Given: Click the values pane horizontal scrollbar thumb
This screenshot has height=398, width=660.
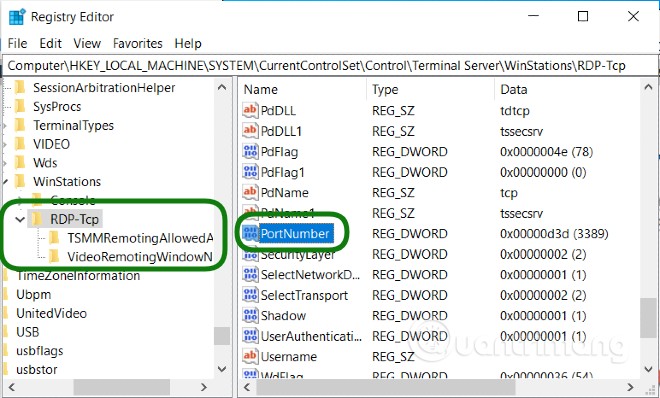Looking at the screenshot, I should click(x=386, y=387).
